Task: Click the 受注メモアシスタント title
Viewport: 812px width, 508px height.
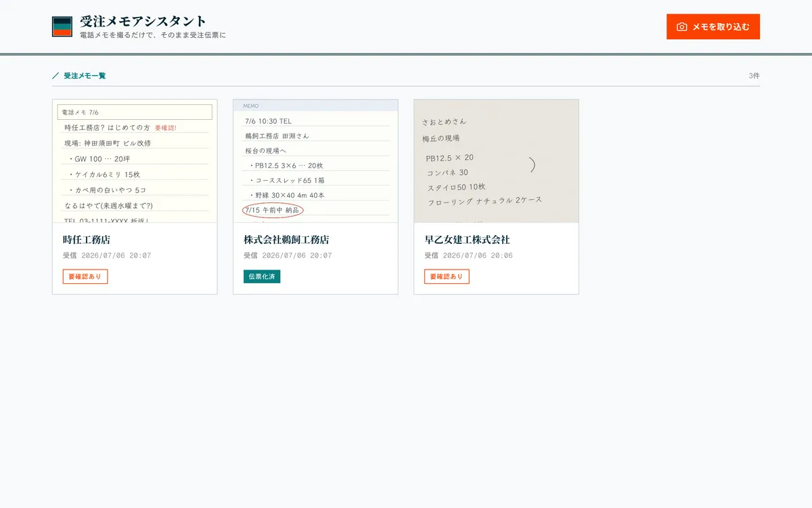Action: click(x=143, y=21)
